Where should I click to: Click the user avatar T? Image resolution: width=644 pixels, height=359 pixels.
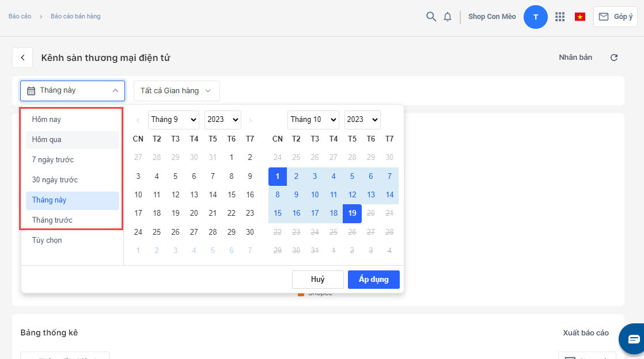[x=535, y=17]
